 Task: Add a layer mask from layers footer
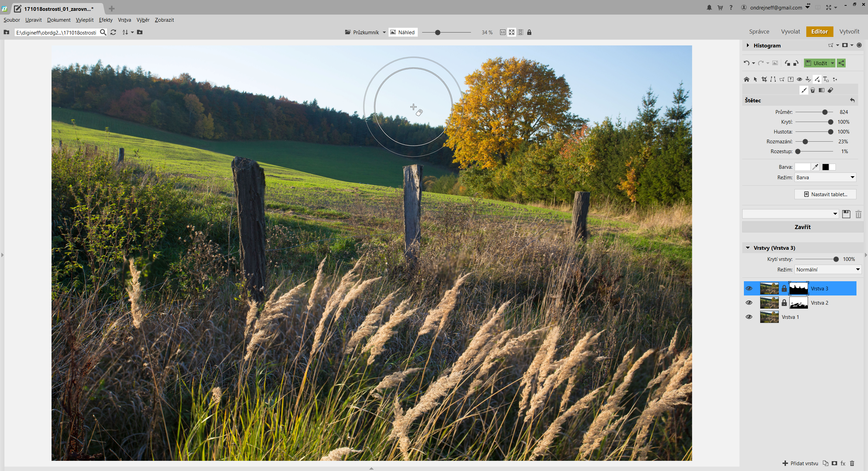834,463
